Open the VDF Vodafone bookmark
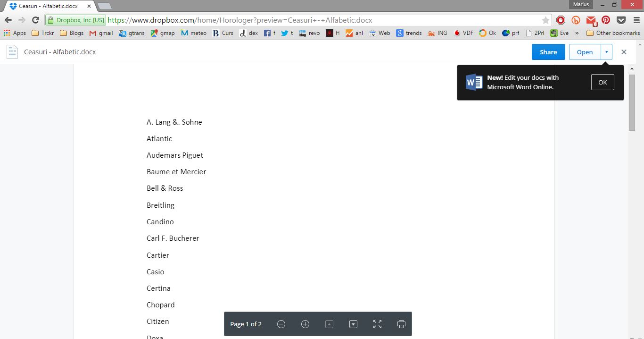644x339 pixels. pos(463,33)
